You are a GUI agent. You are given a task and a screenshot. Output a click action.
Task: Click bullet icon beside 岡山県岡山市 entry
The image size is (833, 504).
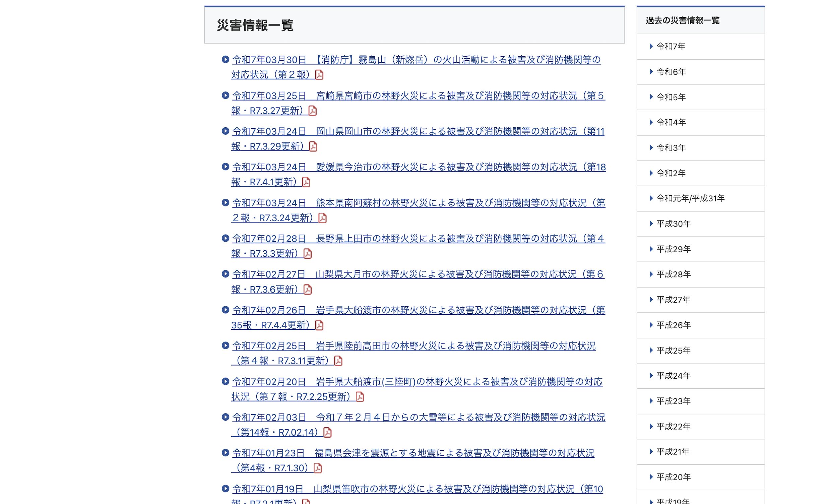coord(226,131)
